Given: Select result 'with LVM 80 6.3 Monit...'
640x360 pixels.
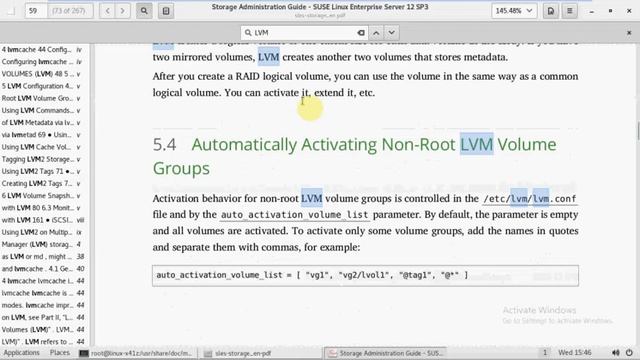Looking at the screenshot, I should pyautogui.click(x=42, y=208).
